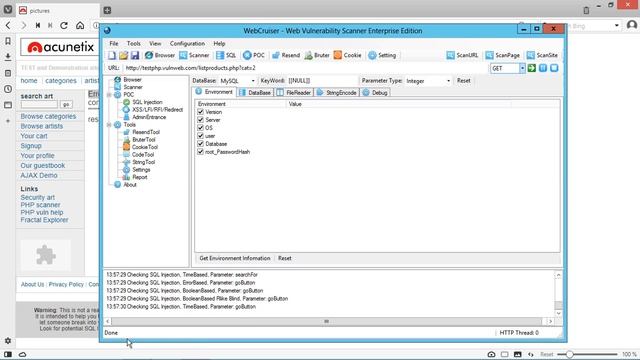
Task: Open the Configuration menu
Action: pos(187,43)
